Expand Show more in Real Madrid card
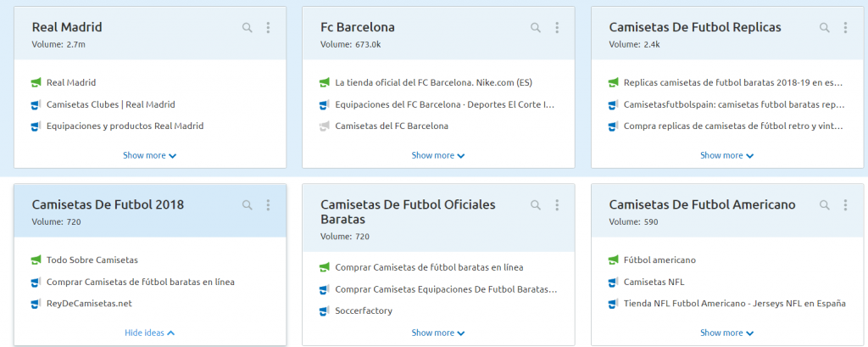This screenshot has width=868, height=347. coord(149,155)
